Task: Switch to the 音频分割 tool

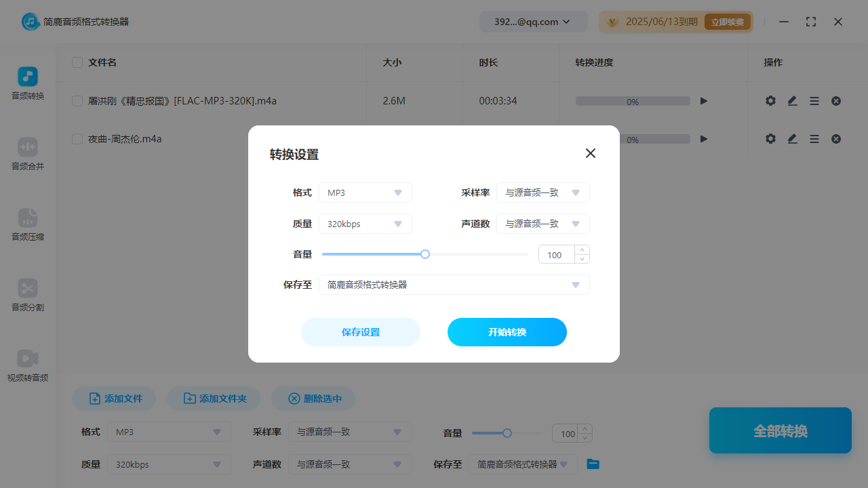Action: pyautogui.click(x=27, y=295)
